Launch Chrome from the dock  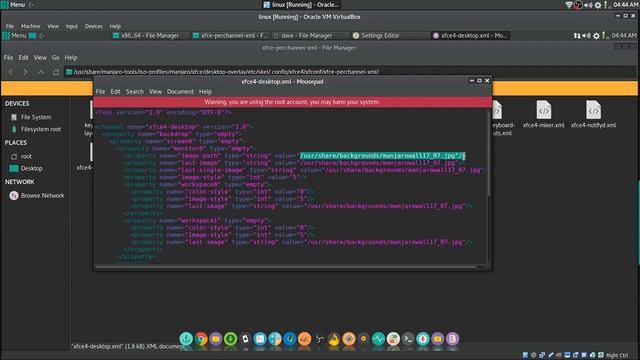(201, 338)
